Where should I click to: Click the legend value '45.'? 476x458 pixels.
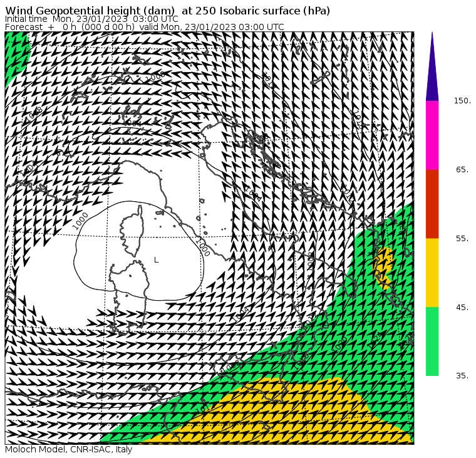[x=462, y=308]
